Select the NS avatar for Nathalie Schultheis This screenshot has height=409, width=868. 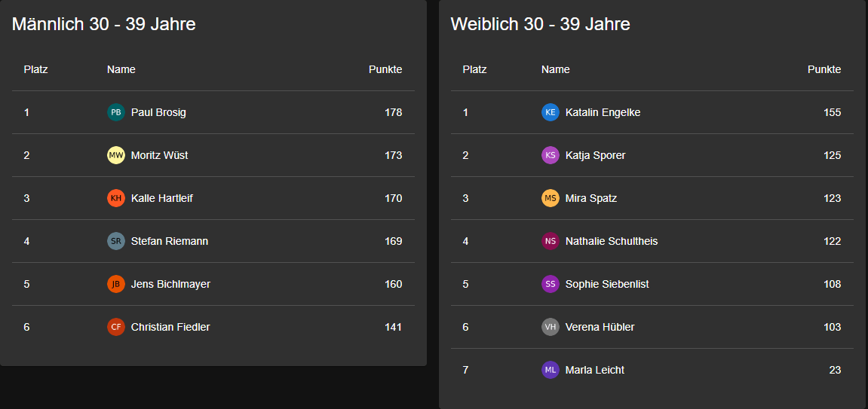551,241
